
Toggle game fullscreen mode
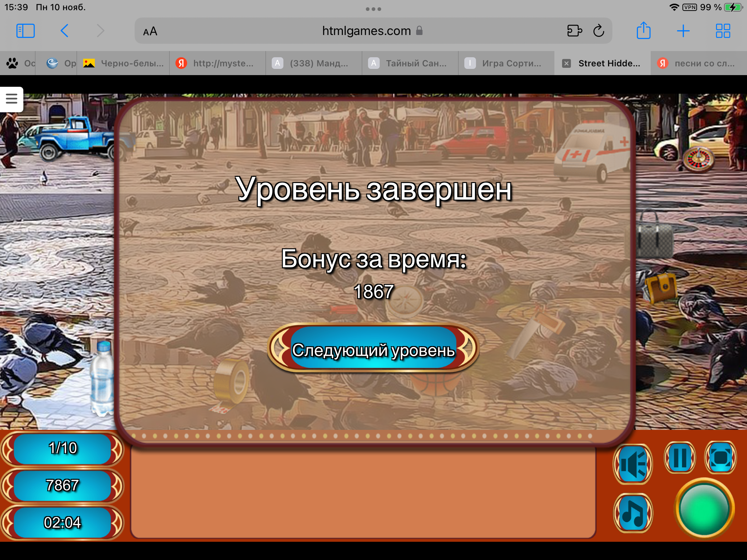coord(720,458)
